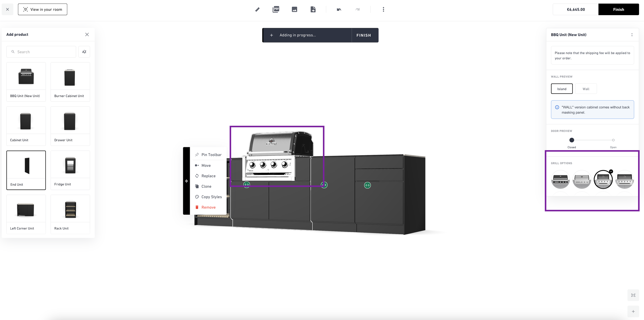This screenshot has width=644, height=320.
Task: Export design as PDF icon
Action: coord(276,10)
